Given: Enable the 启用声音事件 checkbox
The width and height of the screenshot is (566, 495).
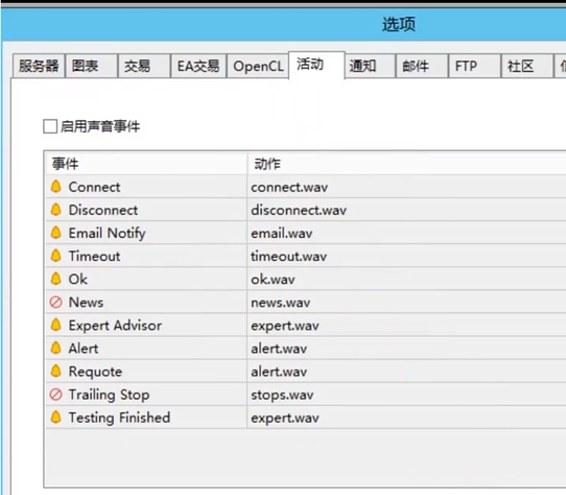Looking at the screenshot, I should pos(50,126).
